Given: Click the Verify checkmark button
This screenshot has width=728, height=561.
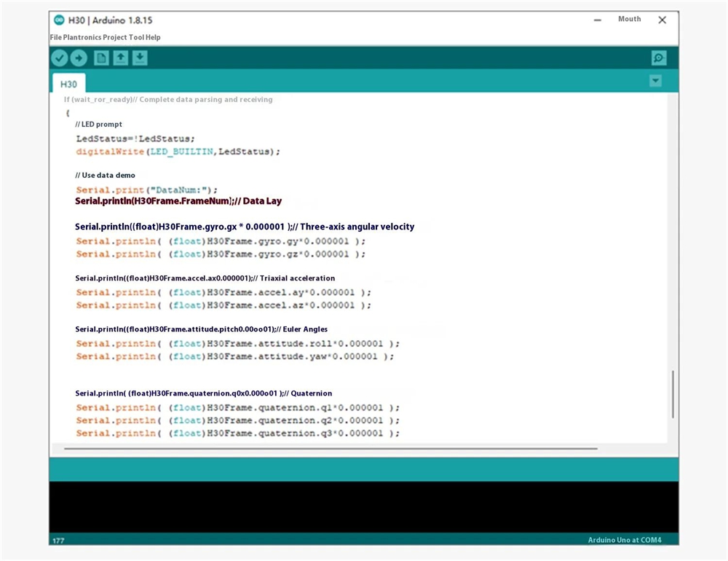Looking at the screenshot, I should point(60,58).
